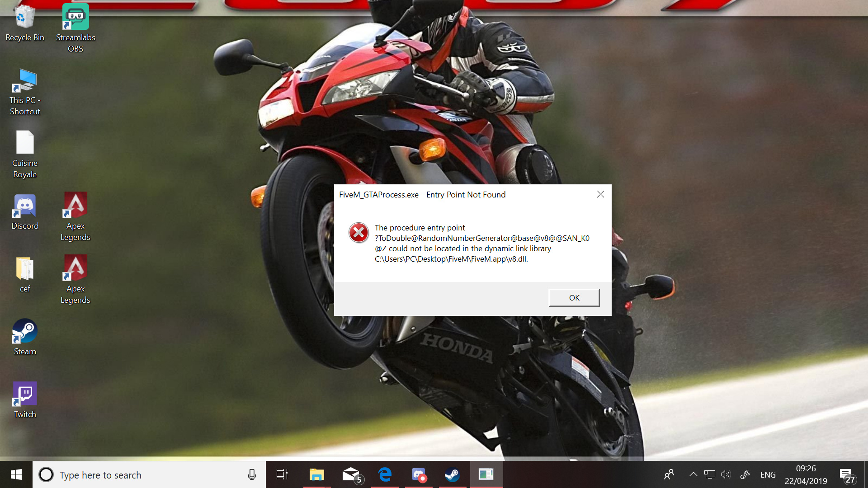Close the Entry Point Not Found dialog
The height and width of the screenshot is (488, 868).
(x=600, y=194)
